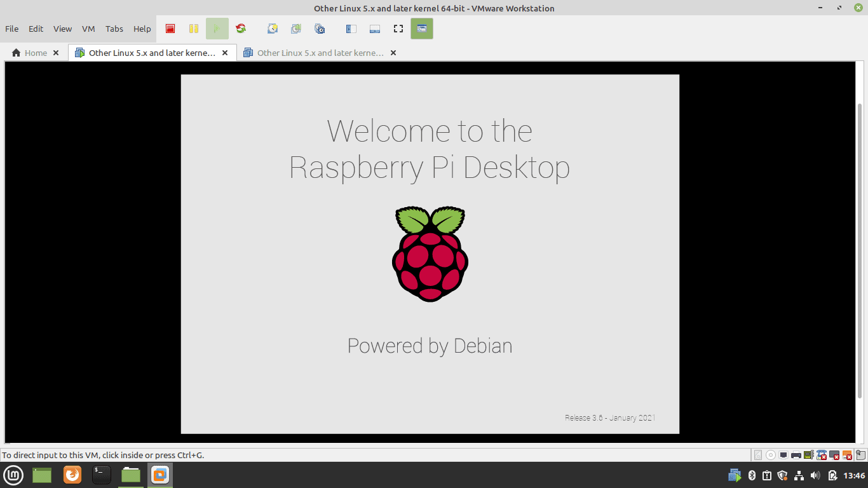Screen dimensions: 868x488
Task: Click the hard disk device status icon
Action: pyautogui.click(x=758, y=455)
